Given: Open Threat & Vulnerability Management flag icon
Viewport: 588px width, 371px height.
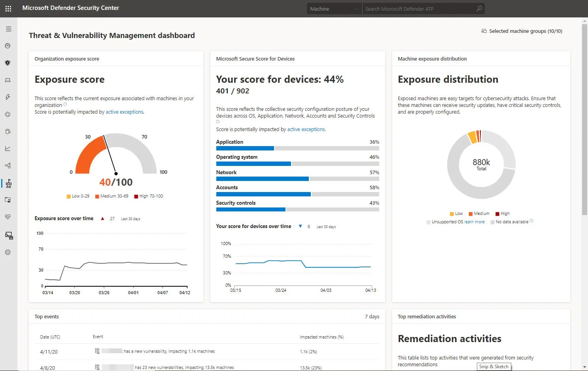Looking at the screenshot, I should pyautogui.click(x=8, y=183).
